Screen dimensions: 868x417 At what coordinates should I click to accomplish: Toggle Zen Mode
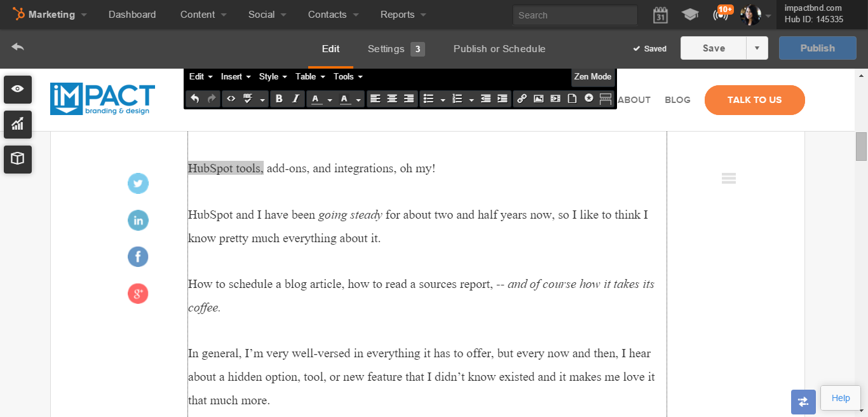click(x=593, y=76)
